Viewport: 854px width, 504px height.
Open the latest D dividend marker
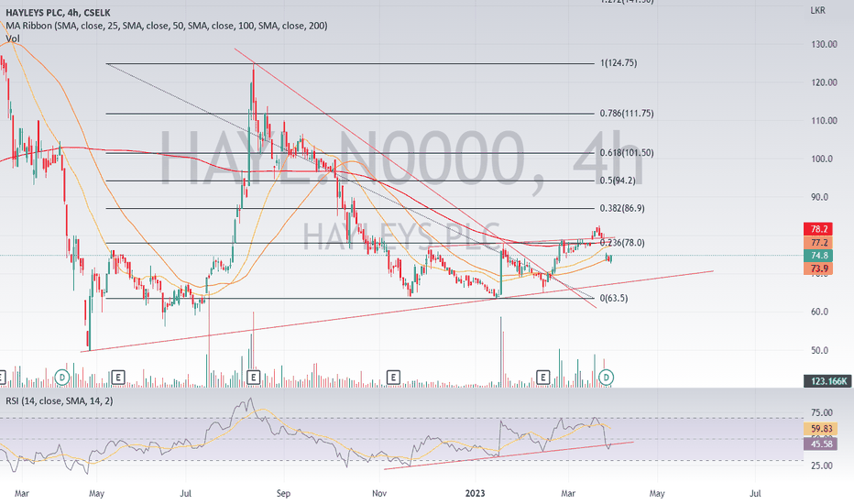[x=607, y=377]
